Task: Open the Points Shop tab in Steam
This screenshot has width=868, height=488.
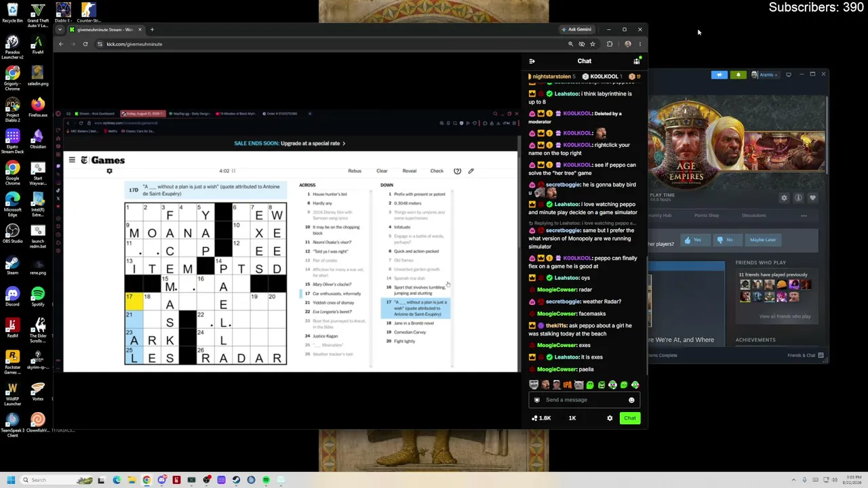Action: coord(706,216)
